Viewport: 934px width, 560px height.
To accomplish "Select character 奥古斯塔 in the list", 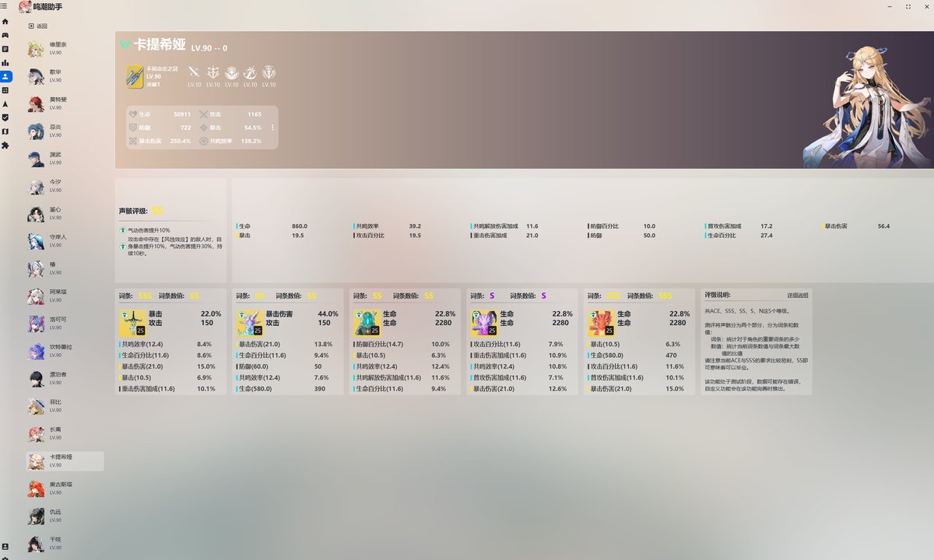I will pos(65,488).
